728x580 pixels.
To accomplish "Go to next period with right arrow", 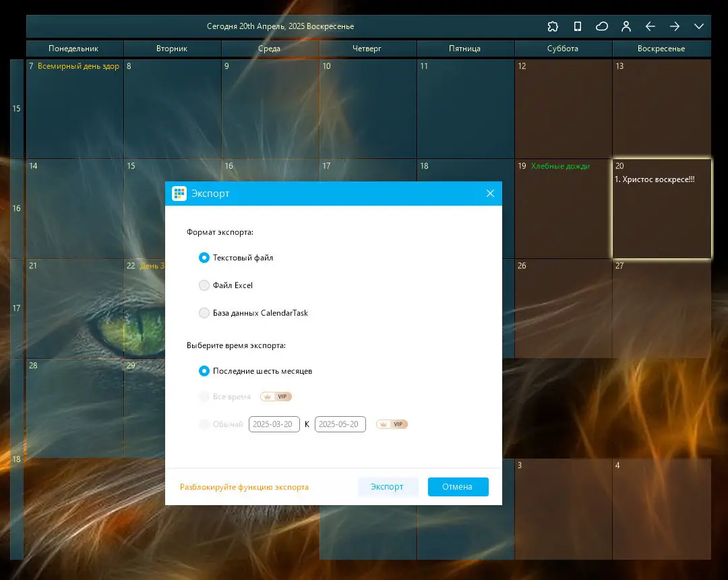I will (674, 26).
